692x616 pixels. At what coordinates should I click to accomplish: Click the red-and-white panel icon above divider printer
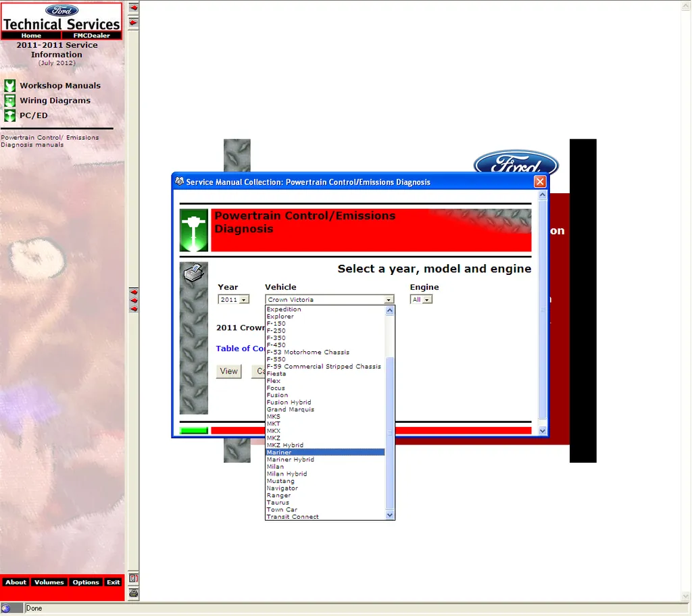[x=133, y=578]
